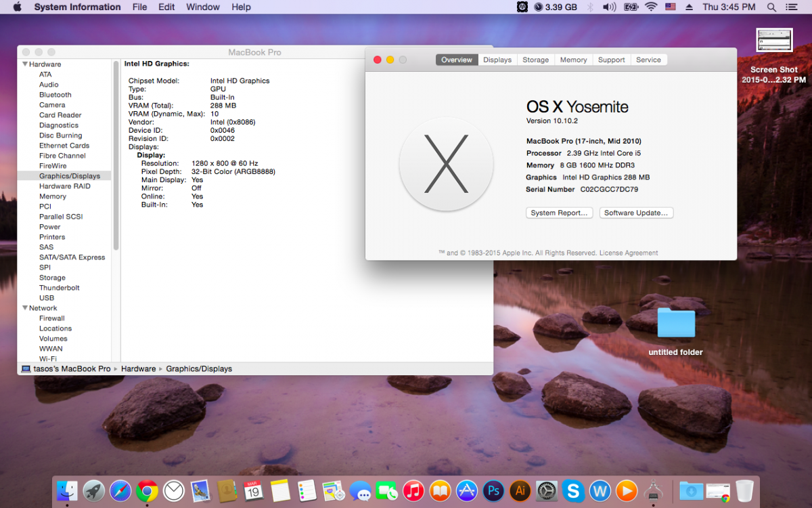Open the License Agreement link
812x508 pixels.
(629, 253)
